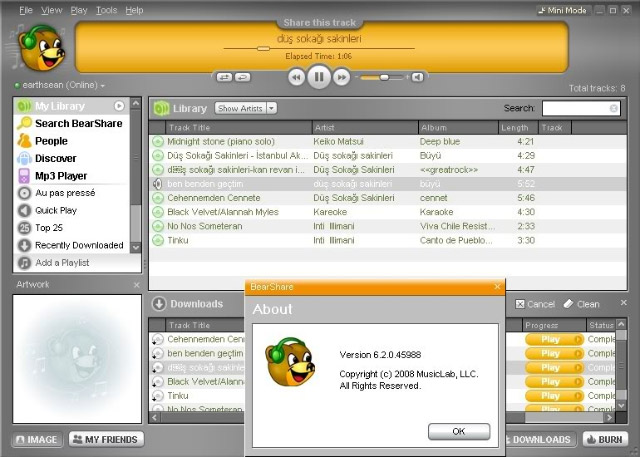Click Downloads horizontal scrollbar left arrow
The height and width of the screenshot is (457, 640).
coord(155,417)
